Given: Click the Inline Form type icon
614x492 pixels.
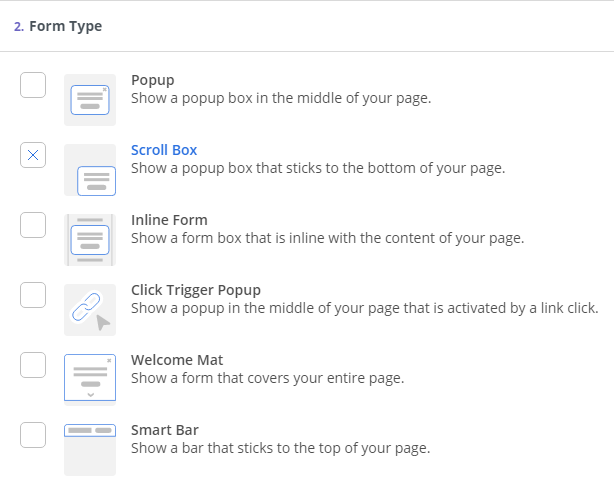Looking at the screenshot, I should pyautogui.click(x=90, y=240).
